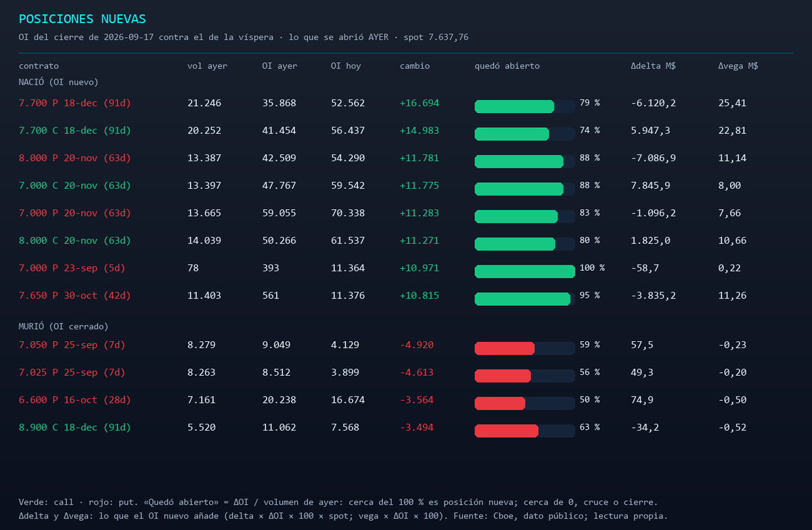Click vol ayer value 21.246
This screenshot has width=812, height=530.
point(204,104)
